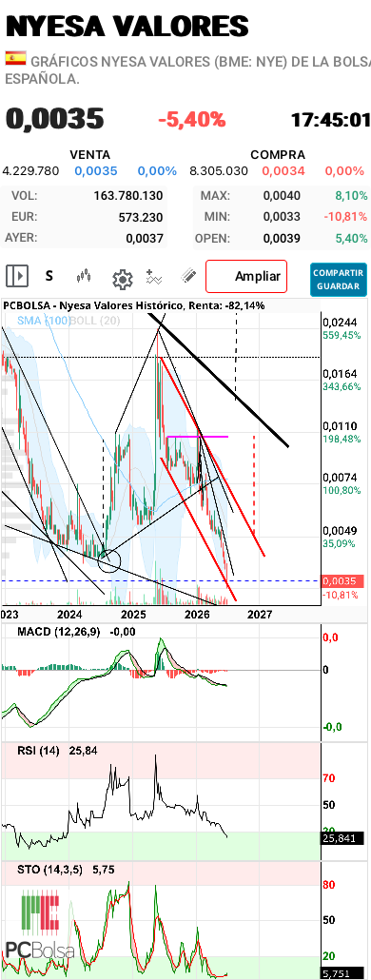
Task: Click the 2025 year label on time axis
Action: [134, 615]
